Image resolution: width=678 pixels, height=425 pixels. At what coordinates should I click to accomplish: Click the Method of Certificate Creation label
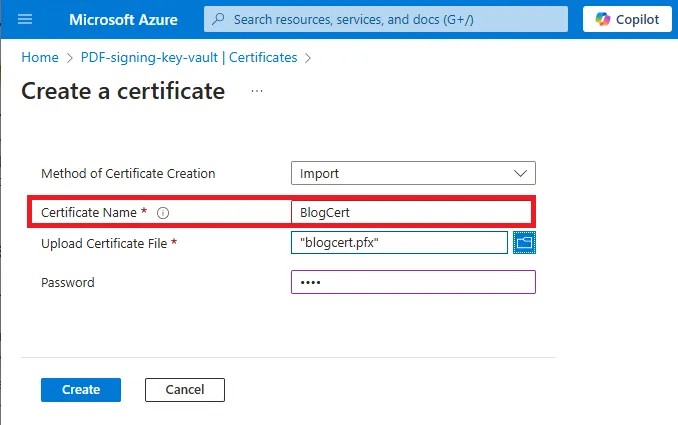click(128, 173)
